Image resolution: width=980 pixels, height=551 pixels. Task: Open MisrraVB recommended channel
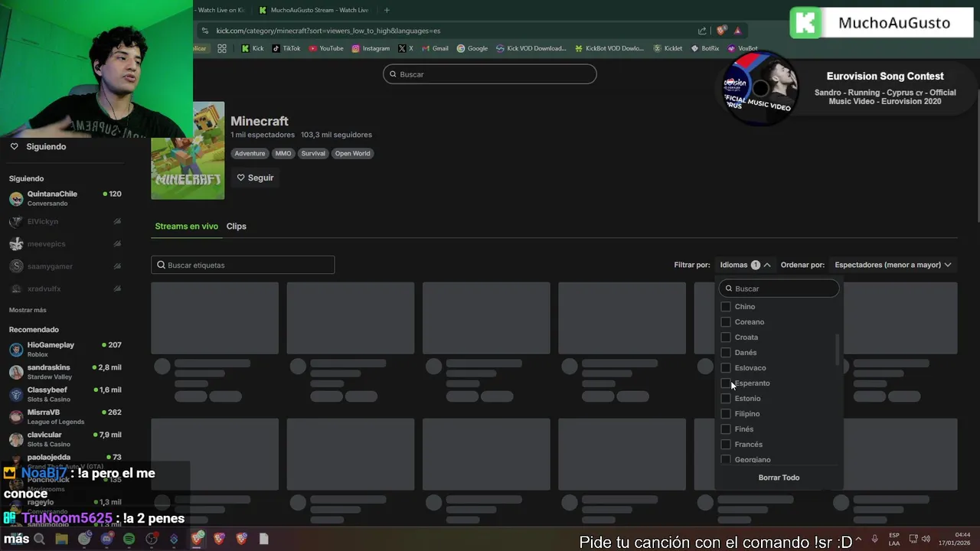click(x=65, y=416)
